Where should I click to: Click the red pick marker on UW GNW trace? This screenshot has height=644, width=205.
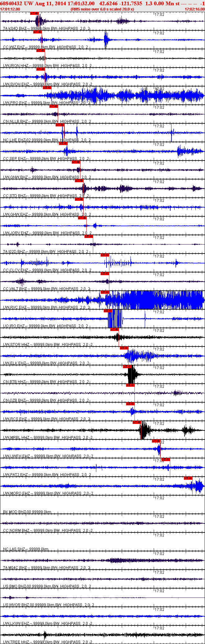pos(76,162)
